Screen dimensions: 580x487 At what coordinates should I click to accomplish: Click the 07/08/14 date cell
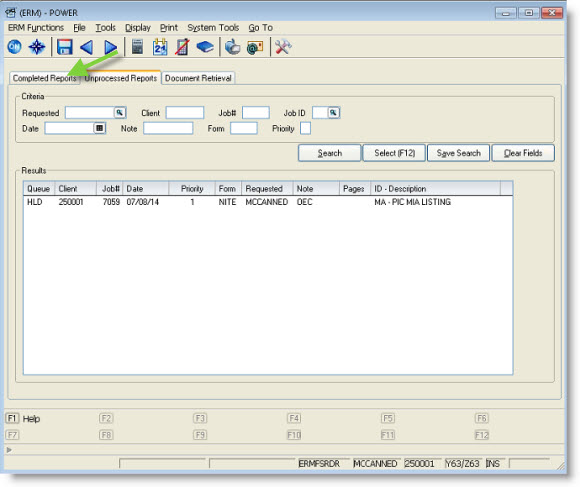[142, 202]
